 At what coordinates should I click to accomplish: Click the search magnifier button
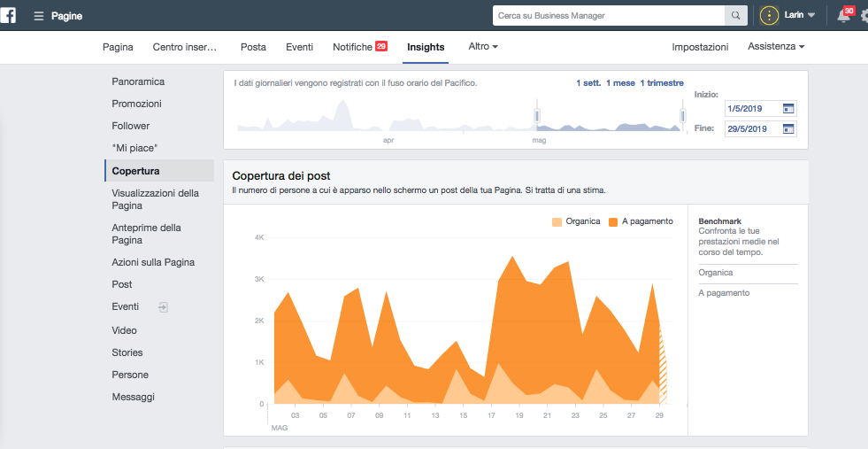[x=735, y=16]
